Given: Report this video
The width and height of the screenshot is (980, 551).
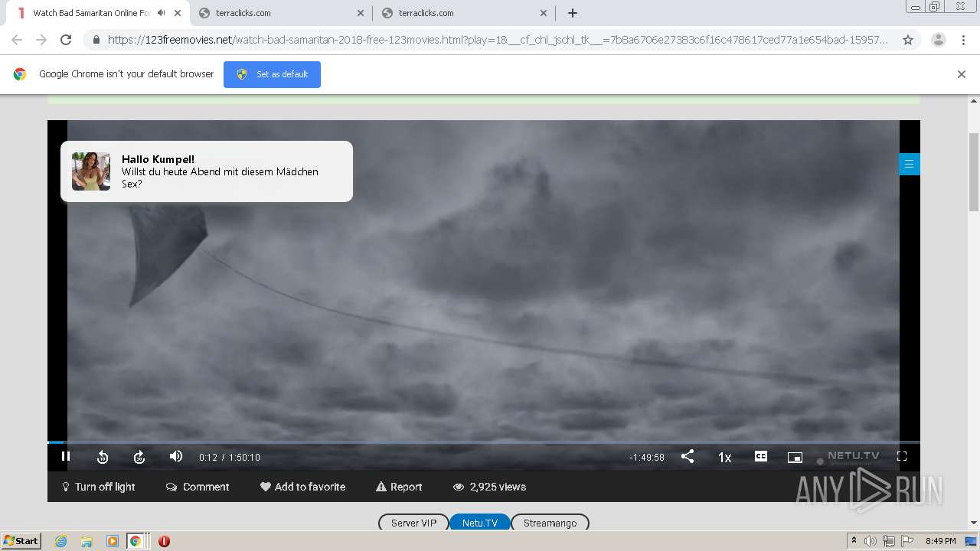Looking at the screenshot, I should click(x=399, y=487).
